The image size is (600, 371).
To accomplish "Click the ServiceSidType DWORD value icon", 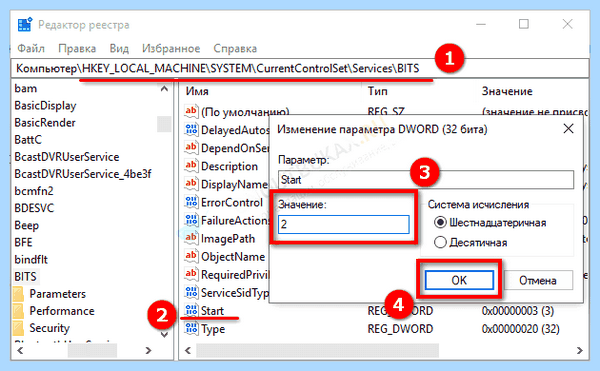I will [191, 292].
